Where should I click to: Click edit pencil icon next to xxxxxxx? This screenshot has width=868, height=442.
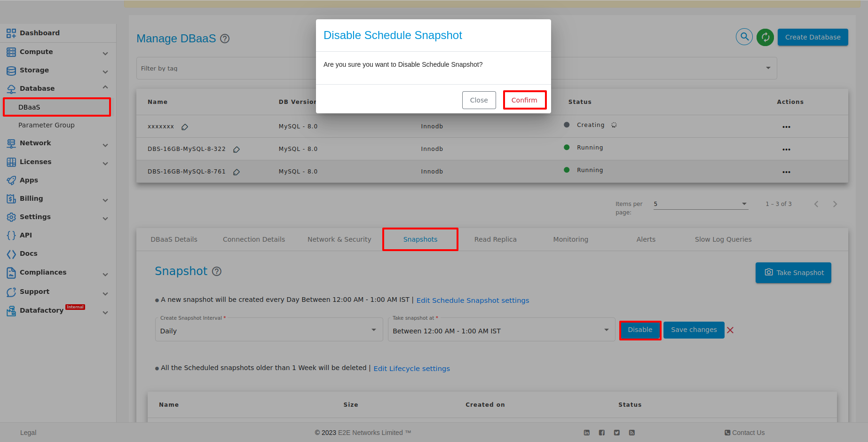pyautogui.click(x=185, y=127)
